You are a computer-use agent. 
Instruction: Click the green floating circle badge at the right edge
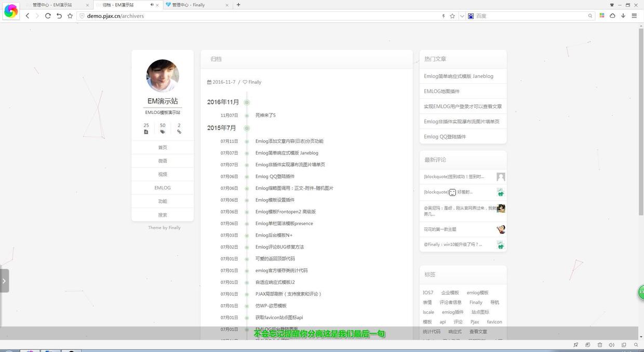click(x=641, y=292)
